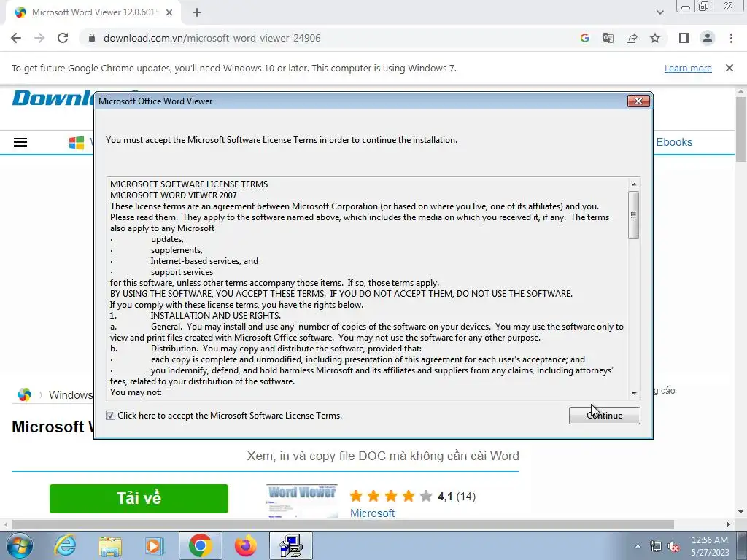The image size is (747, 560).
Task: Select the Windows category logo on website
Action: pyautogui.click(x=77, y=142)
